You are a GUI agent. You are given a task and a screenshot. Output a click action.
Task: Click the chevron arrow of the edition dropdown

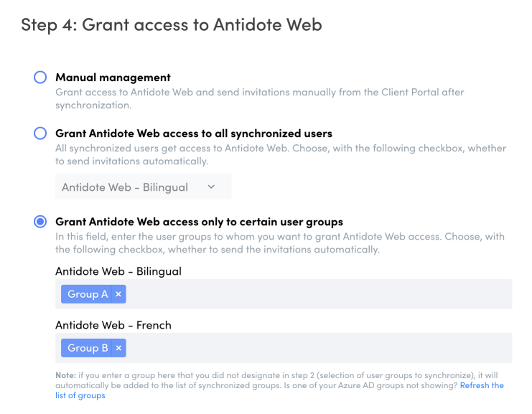(x=211, y=187)
